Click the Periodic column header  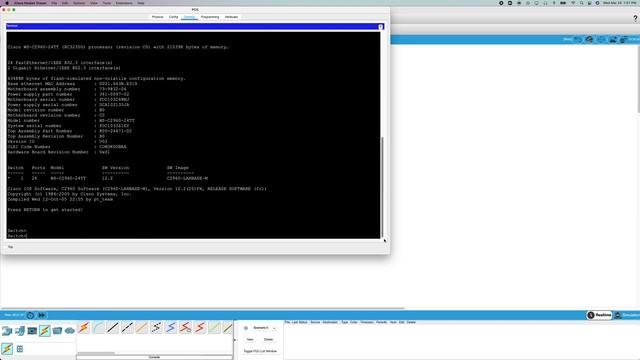[382, 322]
